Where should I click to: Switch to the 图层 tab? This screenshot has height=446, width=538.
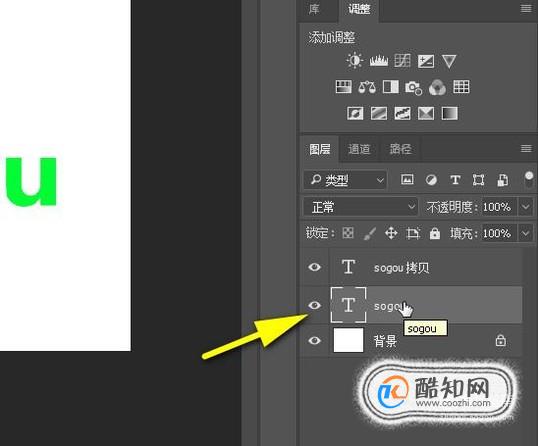pos(319,149)
